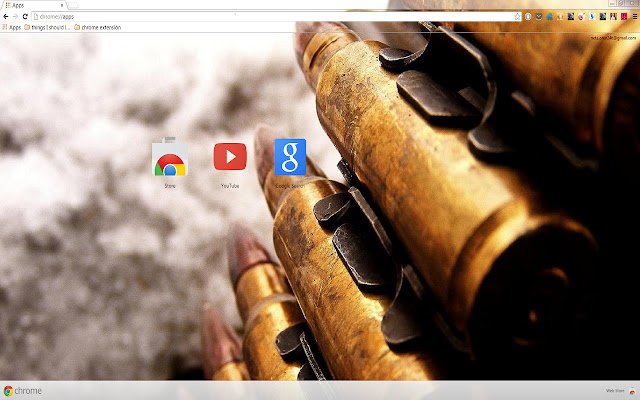Open the Chrome hamburger menu
640x400 pixels.
click(635, 16)
